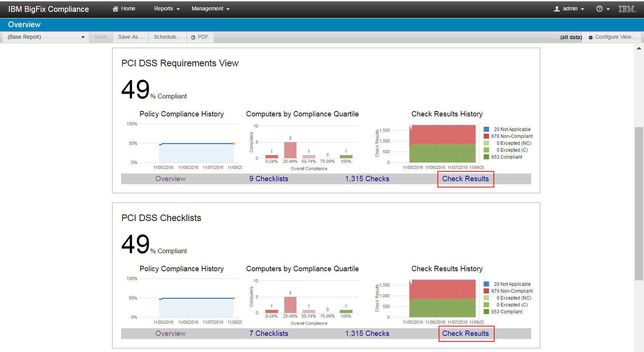Export report with the PDF button
The width and height of the screenshot is (644, 352).
tap(200, 37)
